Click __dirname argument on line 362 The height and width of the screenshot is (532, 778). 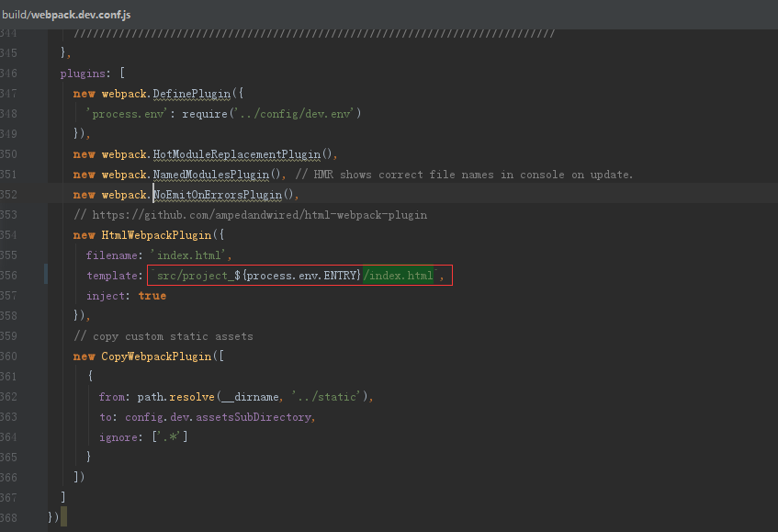pyautogui.click(x=250, y=397)
